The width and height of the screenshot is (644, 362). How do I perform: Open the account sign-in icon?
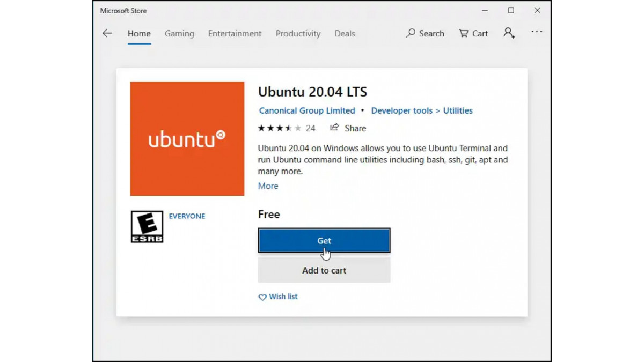[509, 33]
